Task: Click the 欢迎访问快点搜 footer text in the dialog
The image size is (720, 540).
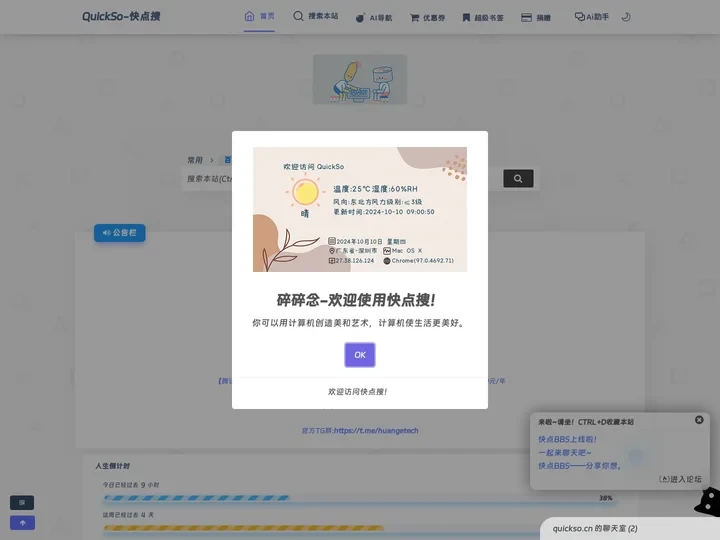Action: [357, 392]
